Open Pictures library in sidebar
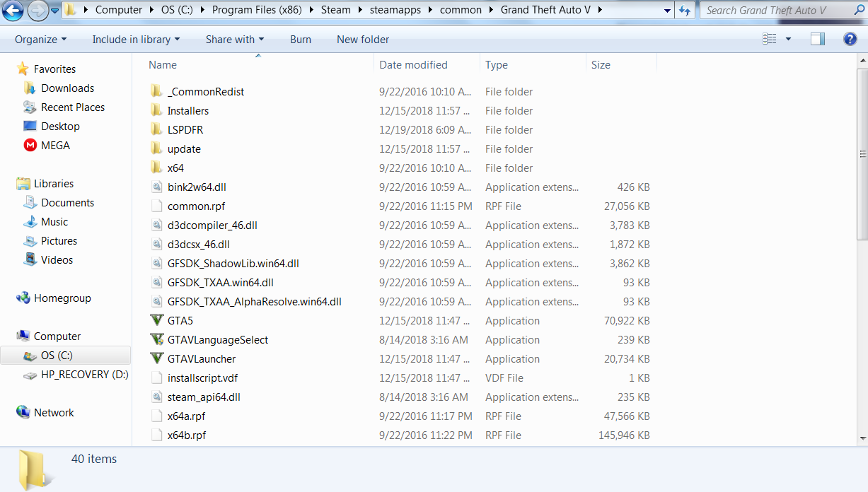Screen dimensions: 868x492 click(59, 240)
